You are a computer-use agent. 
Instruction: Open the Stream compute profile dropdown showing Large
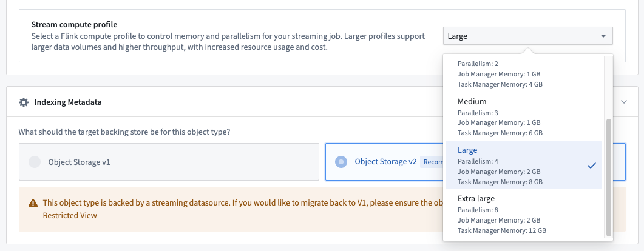coord(527,36)
